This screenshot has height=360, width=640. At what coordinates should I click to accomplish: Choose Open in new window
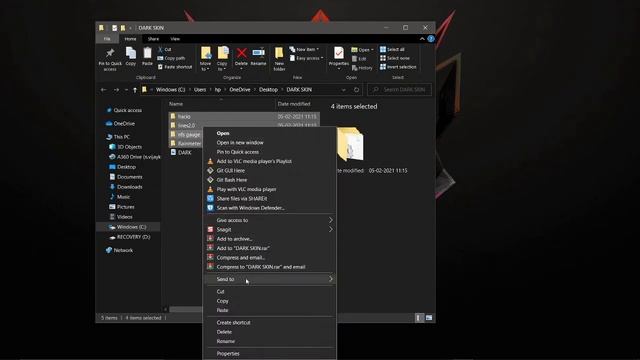point(240,142)
